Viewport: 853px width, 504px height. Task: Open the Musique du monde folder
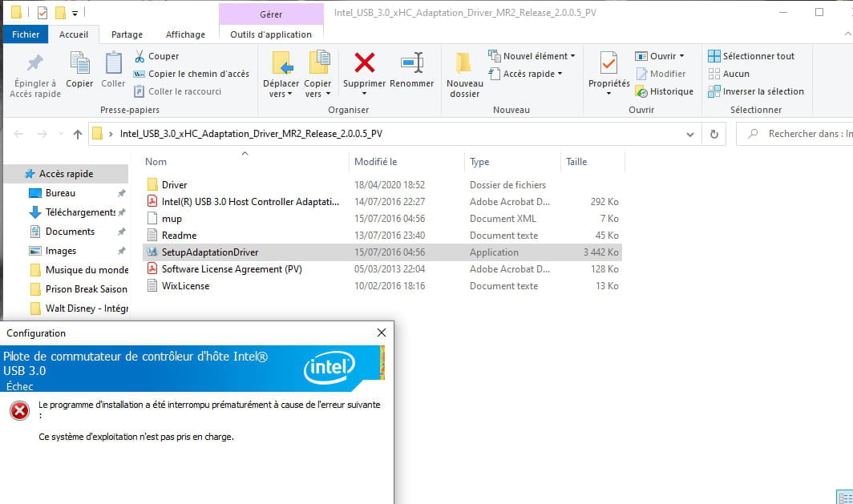[x=87, y=270]
